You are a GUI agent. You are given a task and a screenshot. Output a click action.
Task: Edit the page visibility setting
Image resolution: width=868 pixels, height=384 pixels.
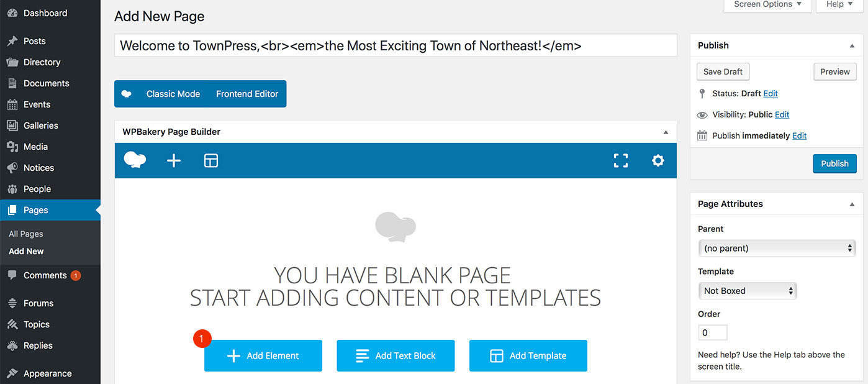pos(782,114)
